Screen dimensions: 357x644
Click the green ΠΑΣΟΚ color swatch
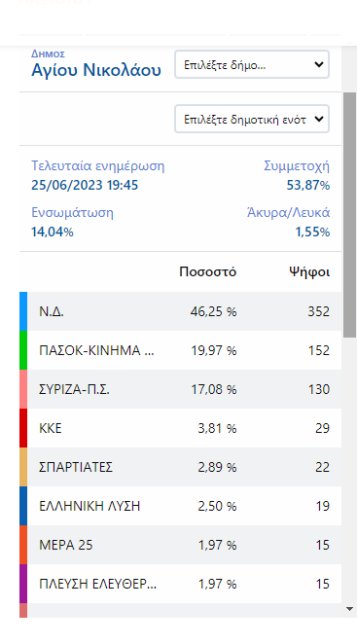(23, 350)
